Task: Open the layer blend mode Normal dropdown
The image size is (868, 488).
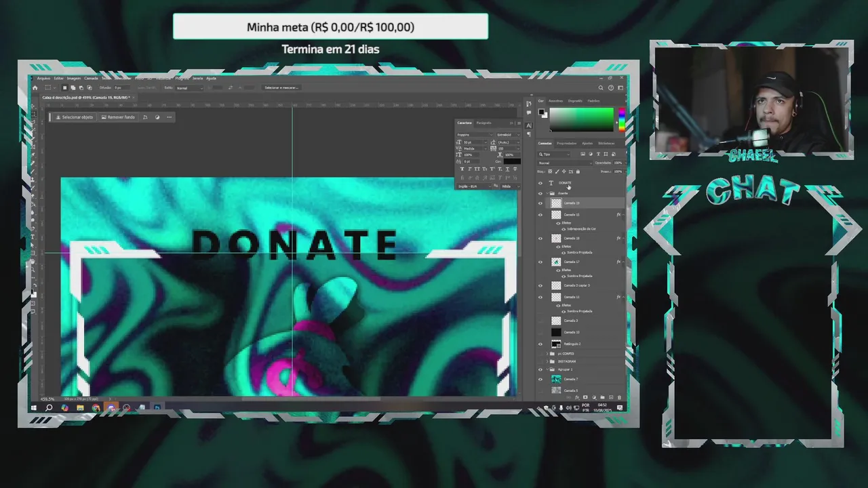Action: click(x=564, y=163)
